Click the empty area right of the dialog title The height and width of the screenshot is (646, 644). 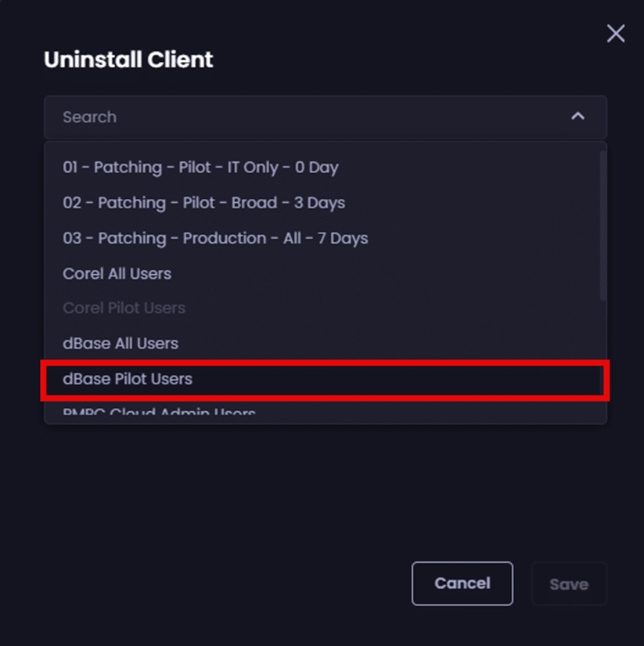click(x=391, y=60)
